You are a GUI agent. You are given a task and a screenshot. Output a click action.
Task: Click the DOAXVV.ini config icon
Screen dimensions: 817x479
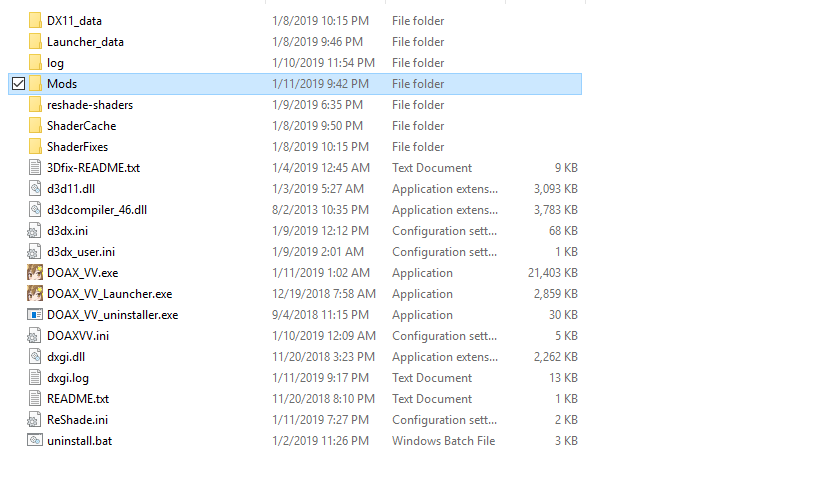34,336
